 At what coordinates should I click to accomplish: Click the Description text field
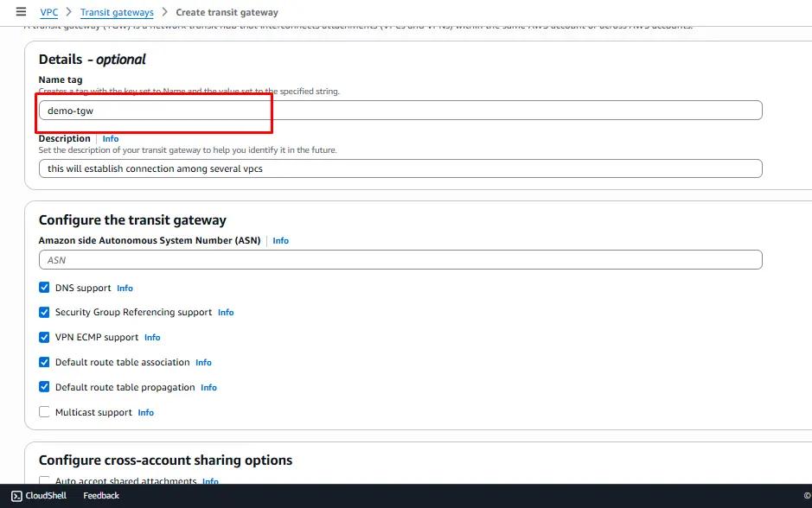pyautogui.click(x=400, y=168)
